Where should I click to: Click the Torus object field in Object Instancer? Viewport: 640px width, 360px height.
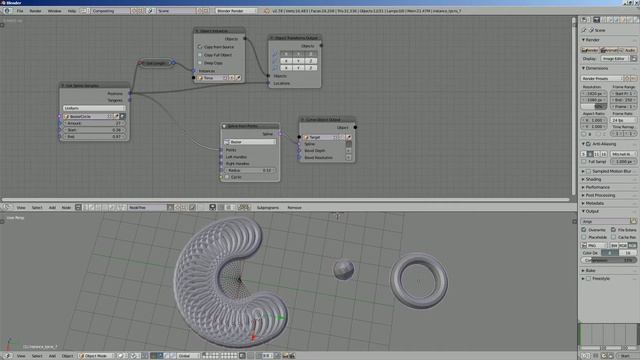(212, 78)
